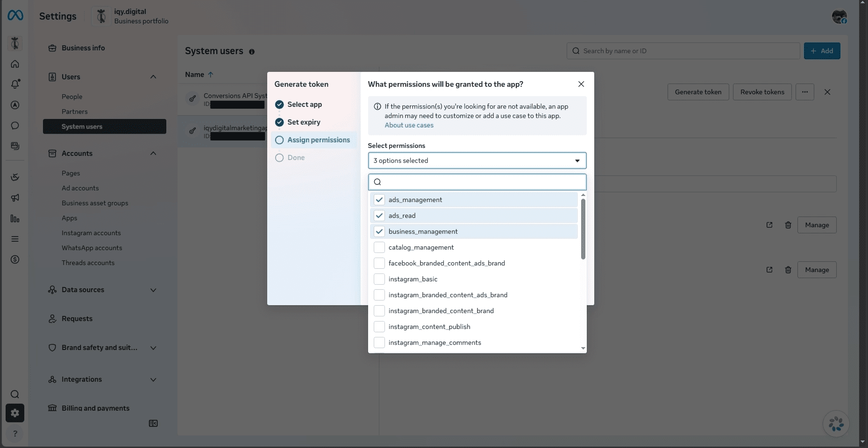Expand the Data sources section
This screenshot has width=868, height=448.
point(153,290)
